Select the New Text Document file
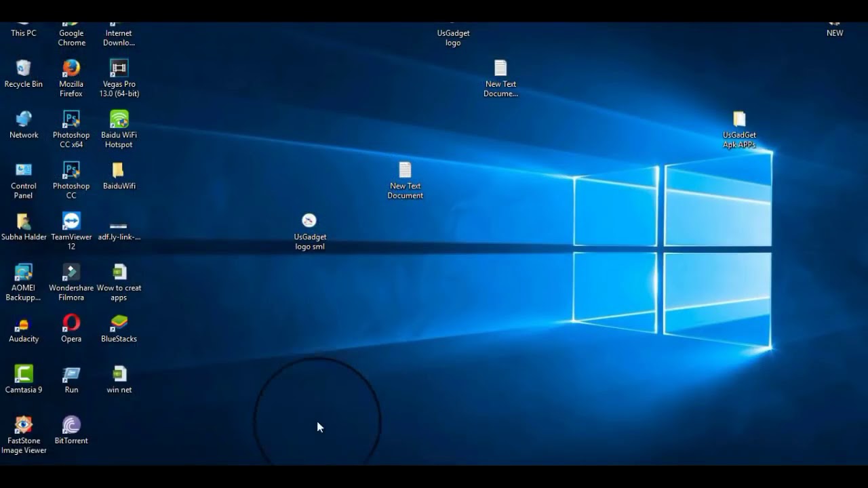The image size is (868, 488). (x=406, y=180)
